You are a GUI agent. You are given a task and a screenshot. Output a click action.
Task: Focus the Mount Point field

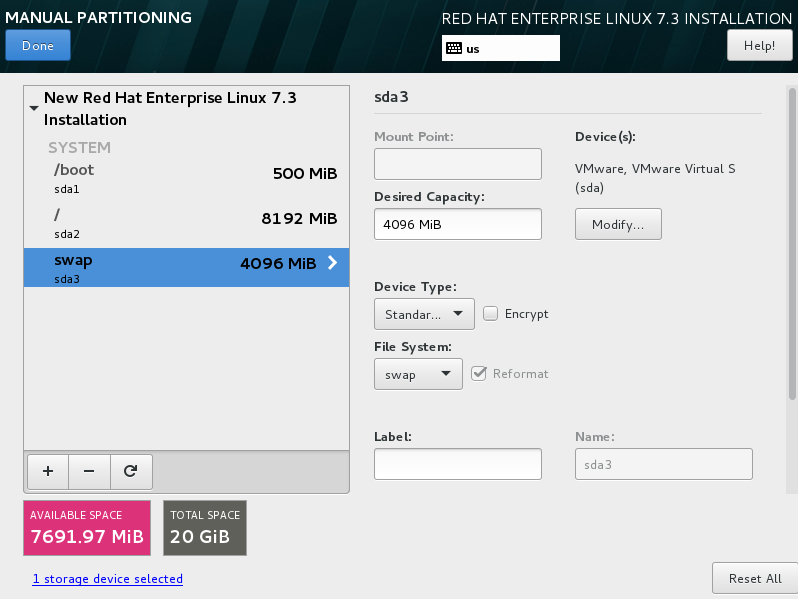(x=458, y=164)
